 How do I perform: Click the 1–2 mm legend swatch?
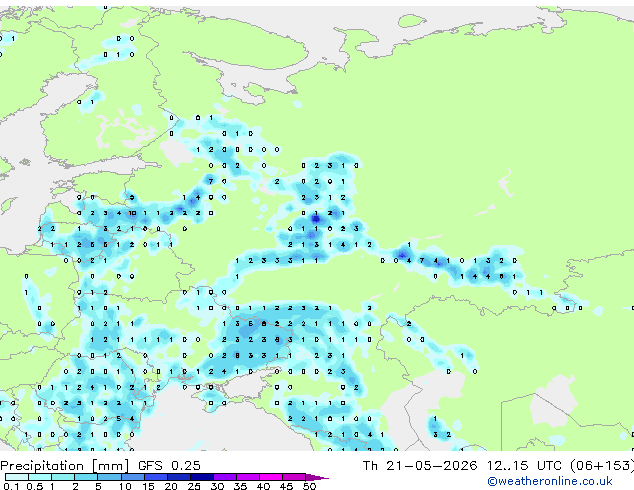tap(63, 477)
